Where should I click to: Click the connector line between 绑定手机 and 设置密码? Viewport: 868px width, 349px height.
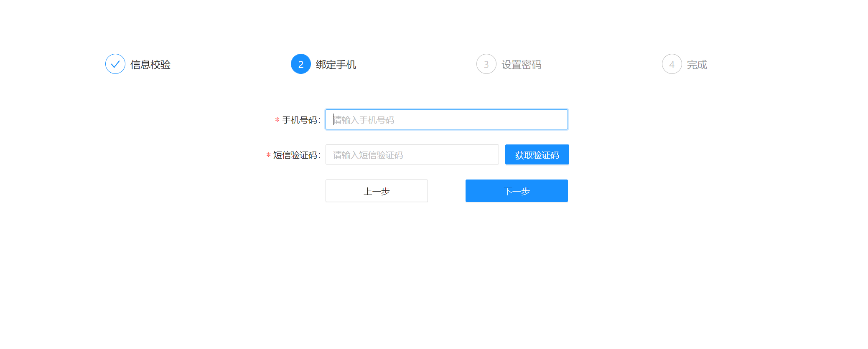(416, 64)
